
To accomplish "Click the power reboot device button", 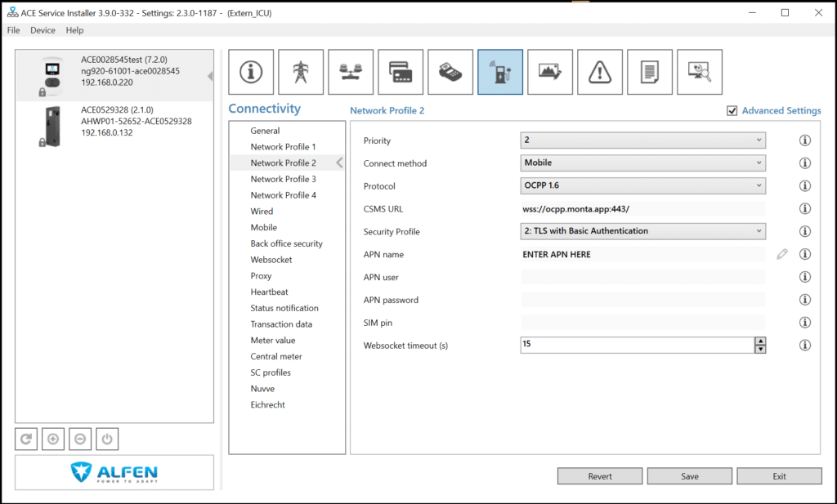I will pos(107,439).
